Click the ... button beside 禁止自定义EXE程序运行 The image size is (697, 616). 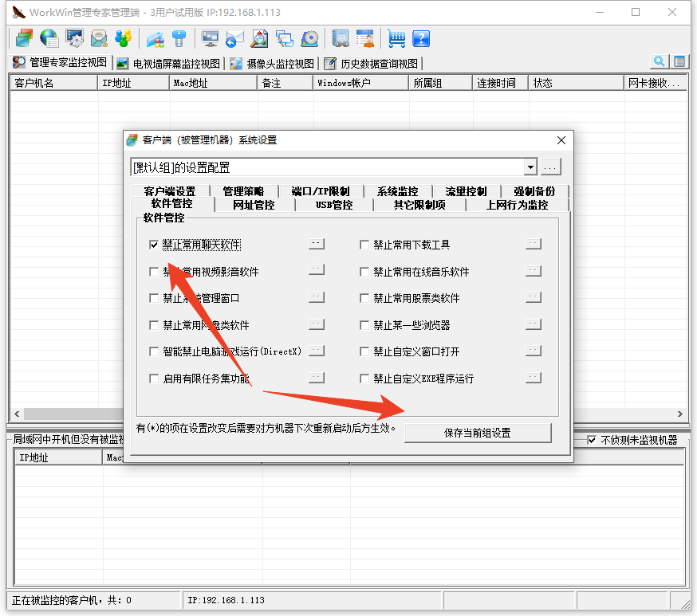[x=533, y=377]
